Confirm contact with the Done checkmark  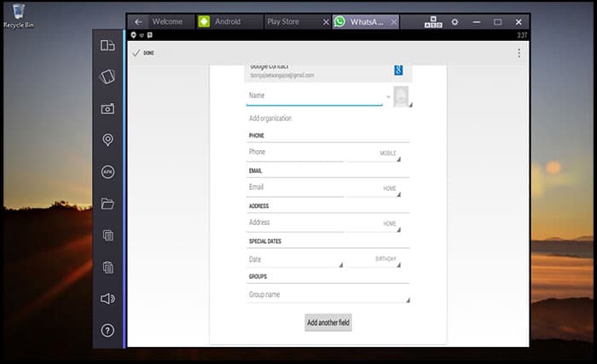coord(143,53)
